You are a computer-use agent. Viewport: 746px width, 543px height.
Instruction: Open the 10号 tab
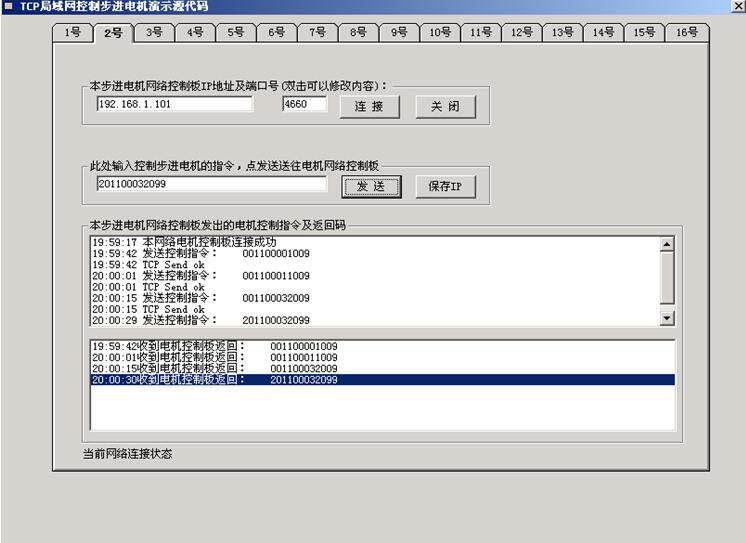click(x=440, y=33)
